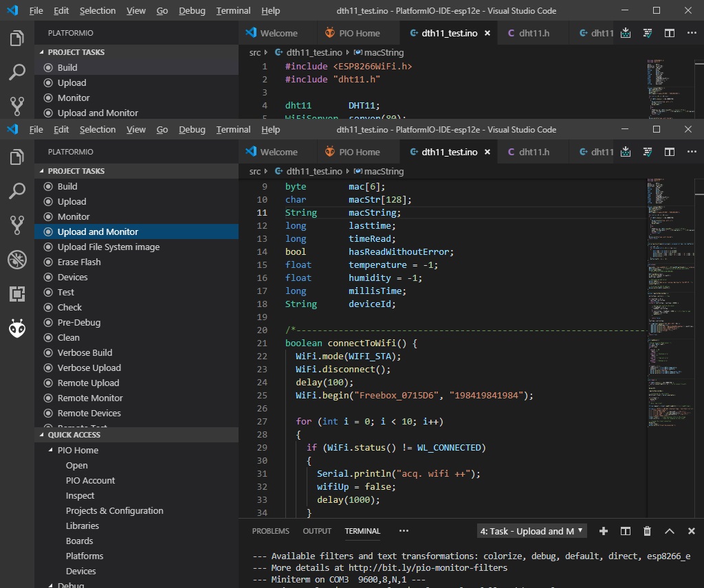This screenshot has height=588, width=704.
Task: Open Search in the upper window's activity bar
Action: point(17,71)
